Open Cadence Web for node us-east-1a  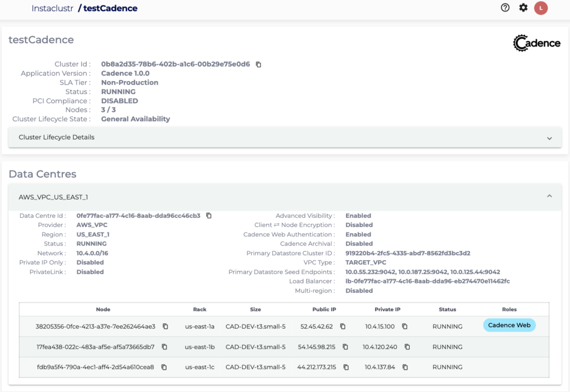click(x=509, y=325)
